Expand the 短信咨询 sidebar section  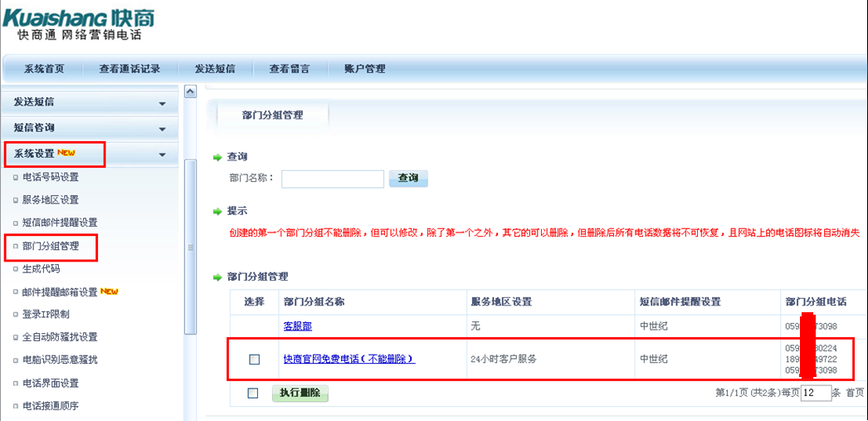(x=163, y=130)
